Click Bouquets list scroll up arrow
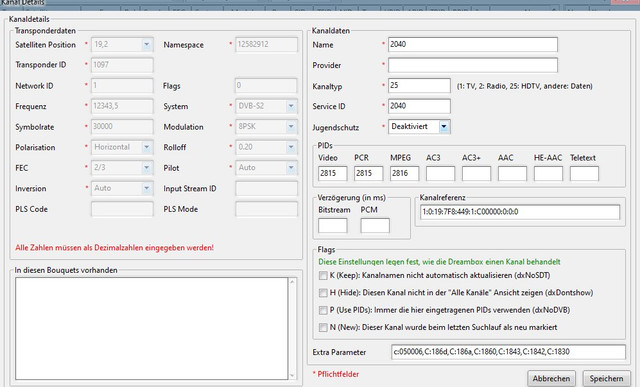The height and width of the screenshot is (387, 640). click(x=292, y=282)
